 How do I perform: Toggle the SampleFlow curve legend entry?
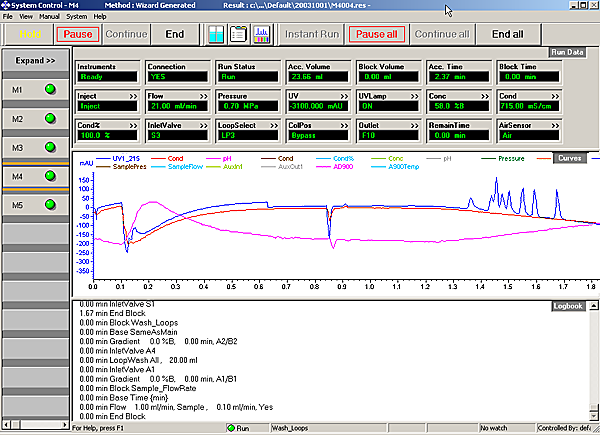183,166
